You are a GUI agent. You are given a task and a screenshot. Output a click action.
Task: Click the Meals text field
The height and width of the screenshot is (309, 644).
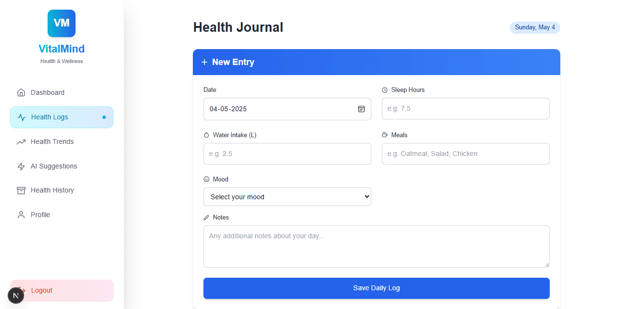(x=465, y=154)
